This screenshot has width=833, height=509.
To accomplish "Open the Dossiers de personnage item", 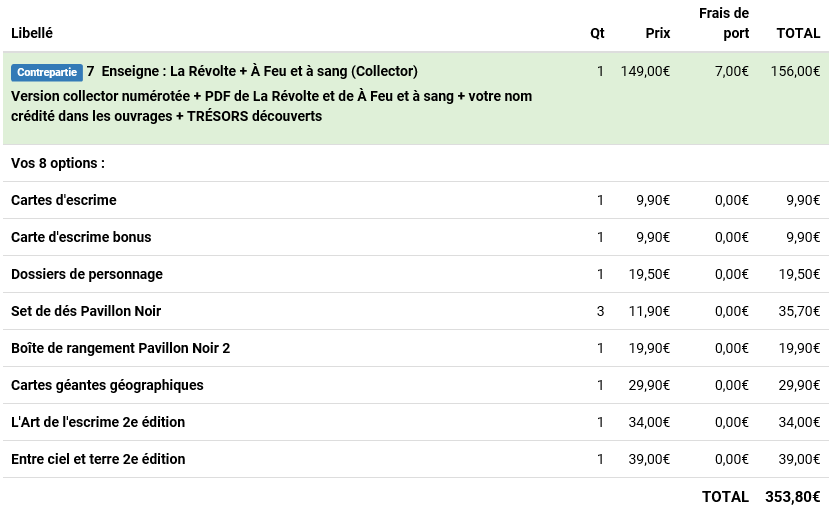I will point(87,274).
